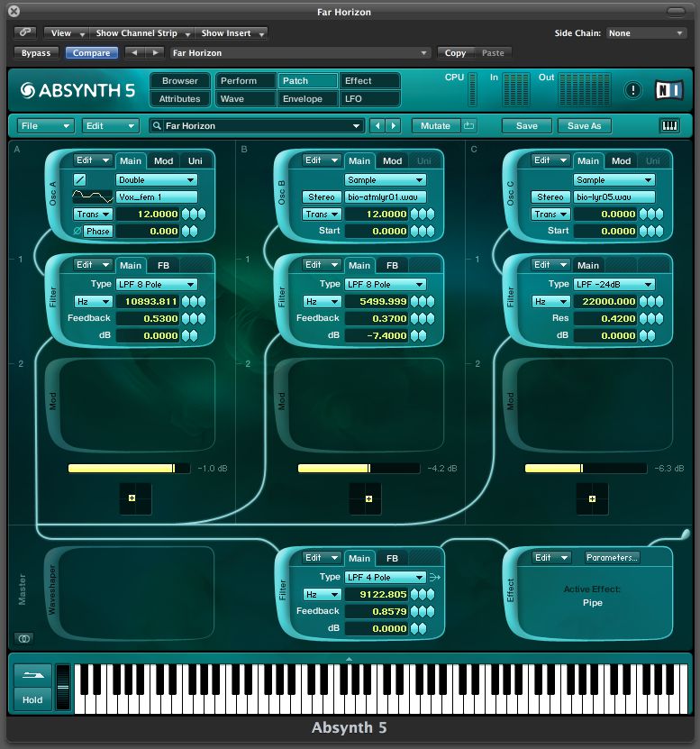Image resolution: width=700 pixels, height=749 pixels.
Task: Open the Side Chain dropdown set to None
Action: pos(646,33)
